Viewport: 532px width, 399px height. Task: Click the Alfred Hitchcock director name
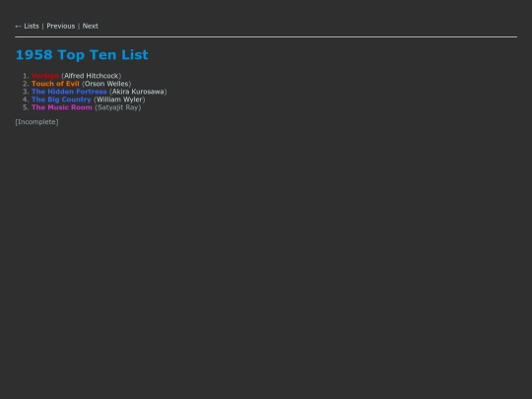pyautogui.click(x=92, y=76)
